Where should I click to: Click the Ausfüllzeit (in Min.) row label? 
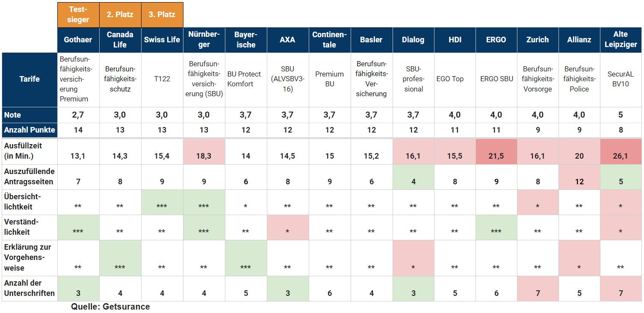click(30, 151)
